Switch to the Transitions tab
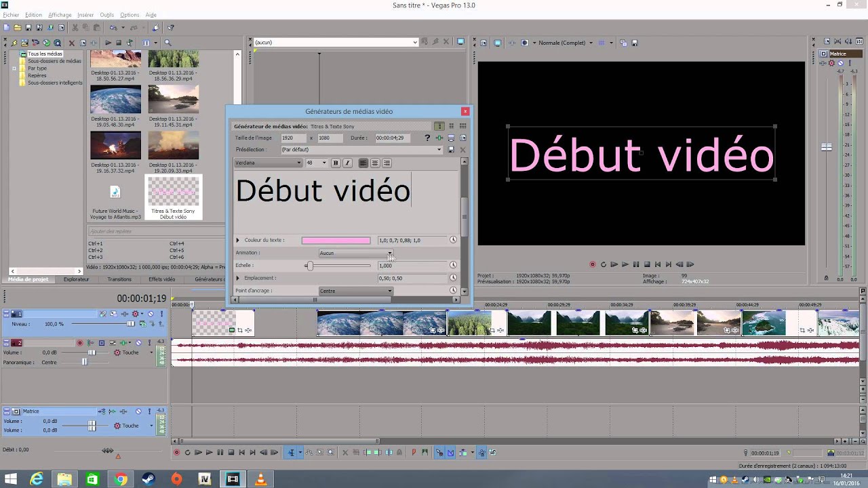Screen dimensions: 868x488 coord(119,279)
